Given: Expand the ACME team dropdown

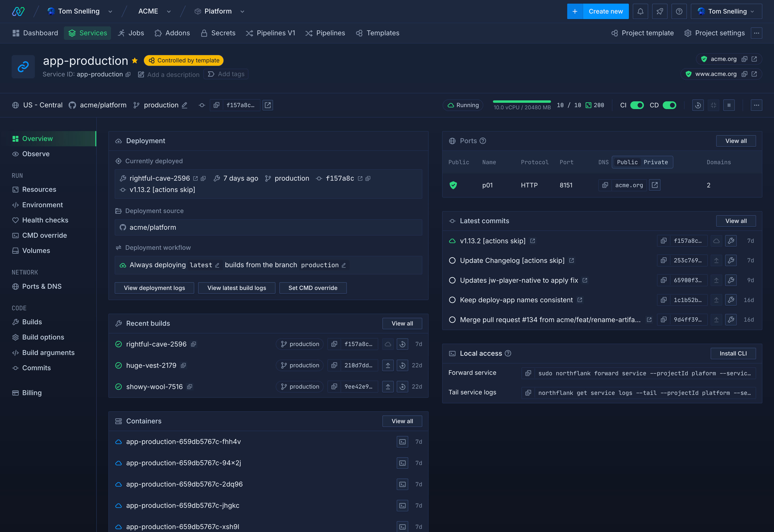Looking at the screenshot, I should point(169,12).
